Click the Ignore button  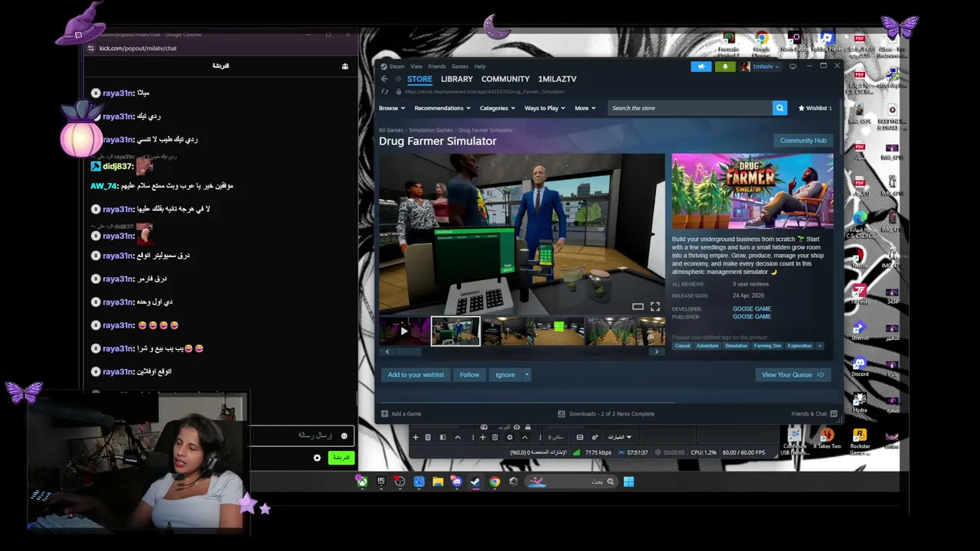click(x=505, y=375)
